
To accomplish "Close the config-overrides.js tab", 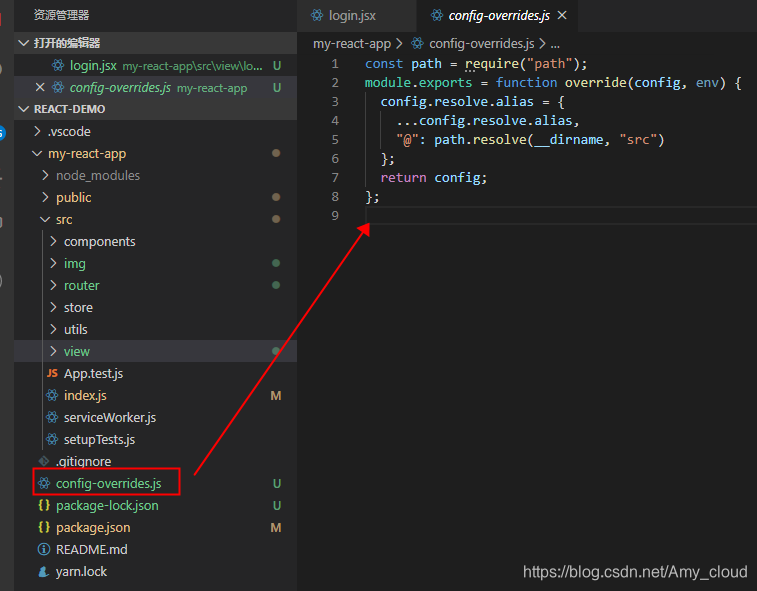I will tap(562, 15).
